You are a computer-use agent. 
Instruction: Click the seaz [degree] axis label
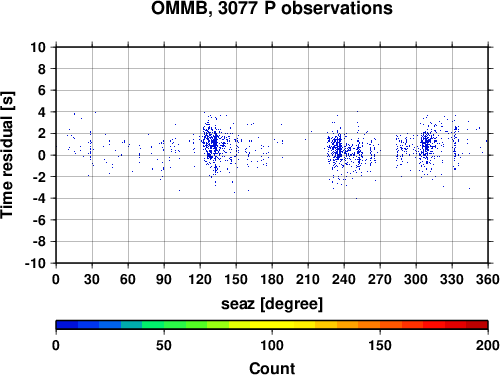click(272, 304)
